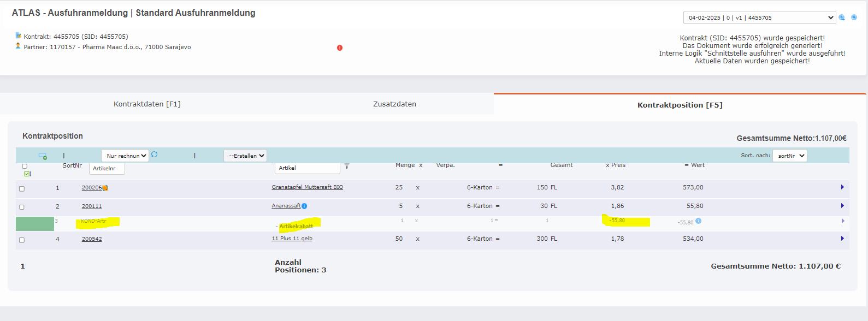Toggle the select-all checkbox in table header
Screen dimensions: 868x321
point(25,167)
